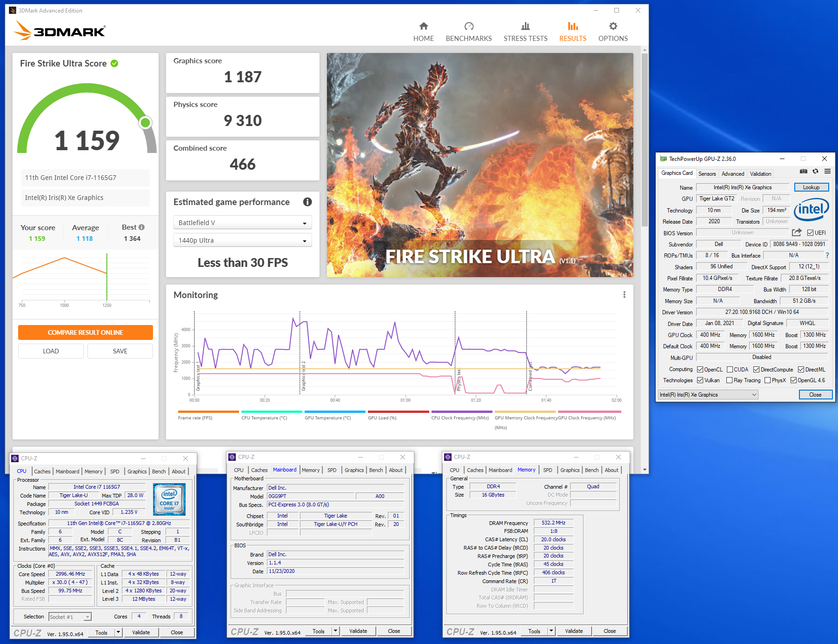
Task: Click the Frame rate (FPS) orange legend bar
Action: tap(208, 412)
